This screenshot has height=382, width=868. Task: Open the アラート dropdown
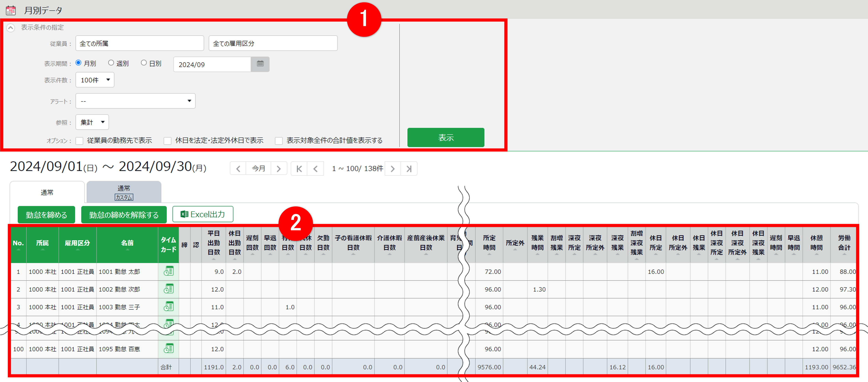point(136,101)
